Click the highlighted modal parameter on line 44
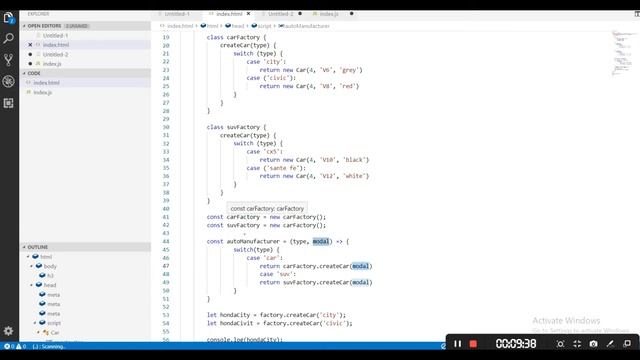 pos(321,242)
